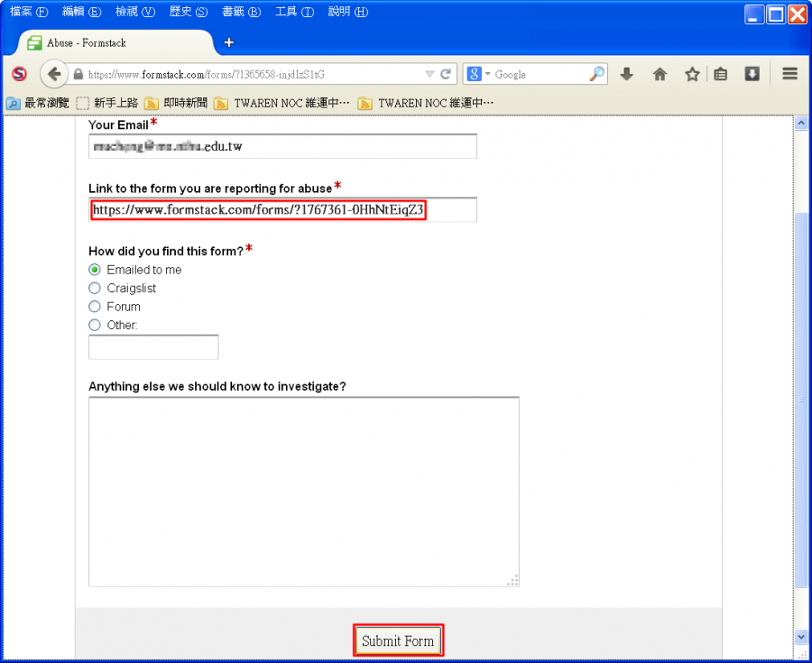Click the browser back arrow button

coord(55,75)
